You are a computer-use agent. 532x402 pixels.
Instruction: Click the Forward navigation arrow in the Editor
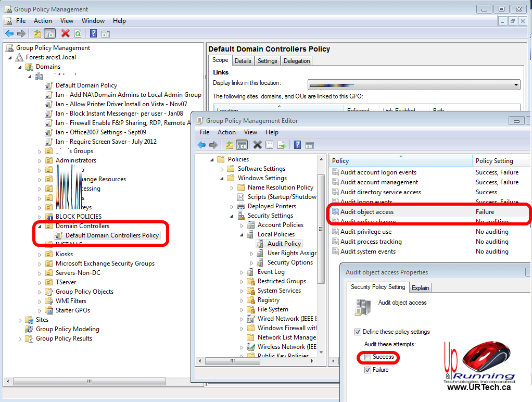coord(213,145)
